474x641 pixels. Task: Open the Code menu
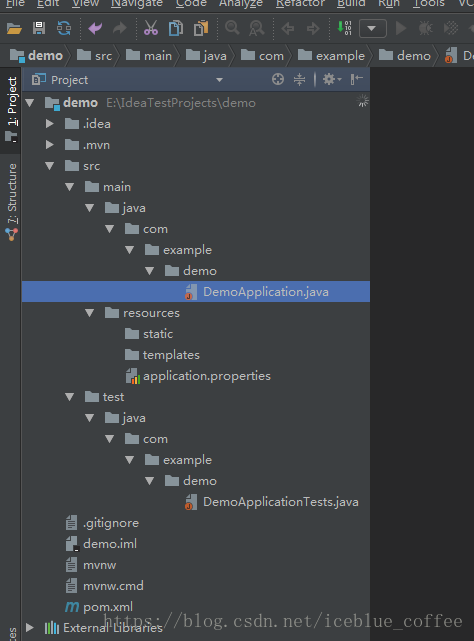191,4
